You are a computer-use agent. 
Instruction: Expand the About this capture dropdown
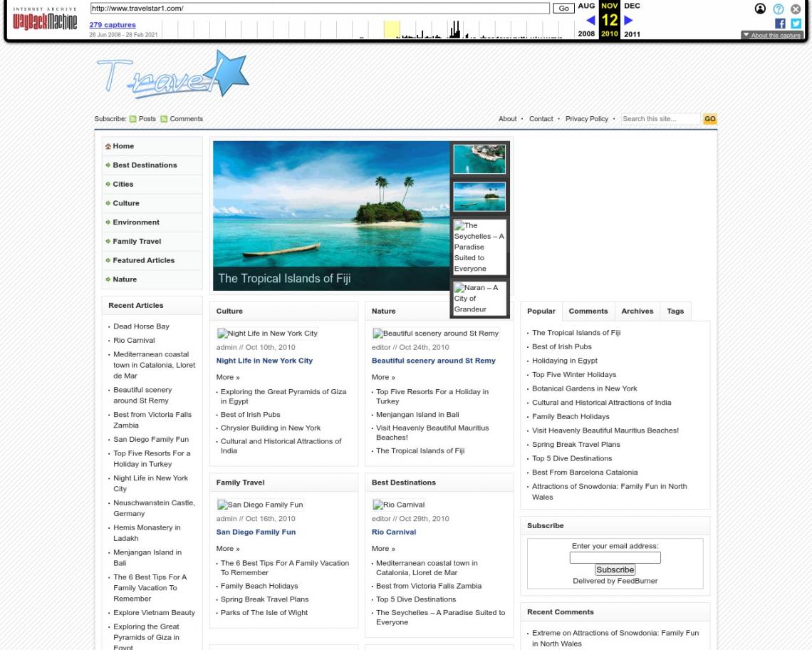[772, 35]
